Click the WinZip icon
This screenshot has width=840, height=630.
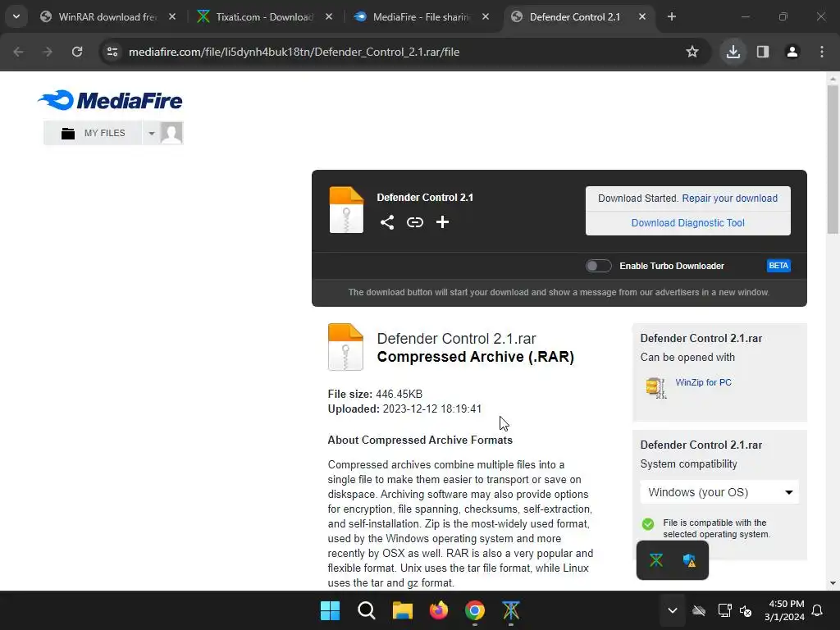pyautogui.click(x=656, y=387)
